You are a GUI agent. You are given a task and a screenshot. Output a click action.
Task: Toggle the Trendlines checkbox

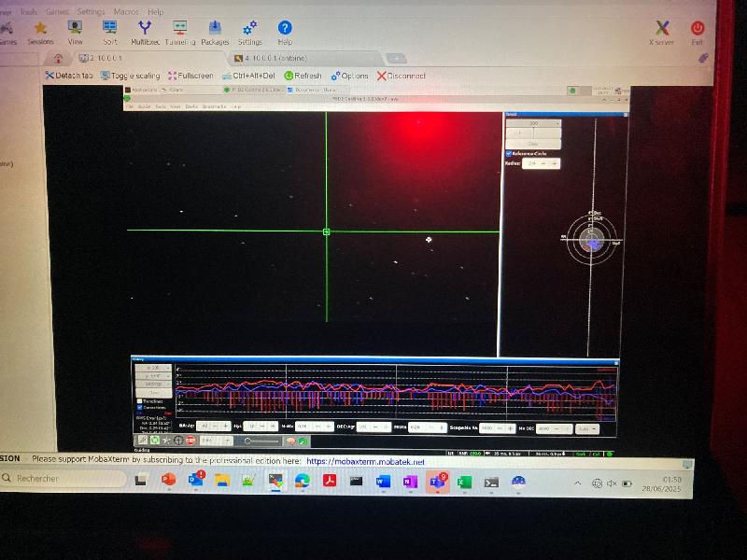139,401
